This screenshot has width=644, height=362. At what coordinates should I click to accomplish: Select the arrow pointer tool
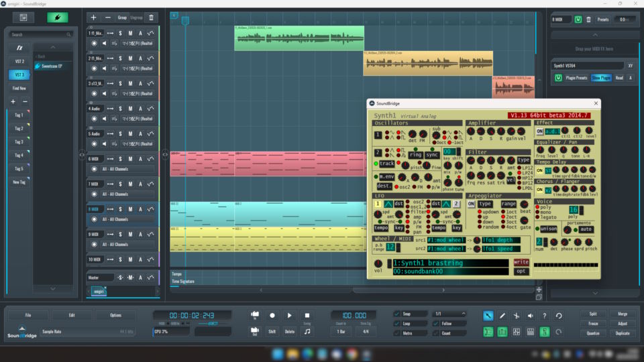[488, 316]
